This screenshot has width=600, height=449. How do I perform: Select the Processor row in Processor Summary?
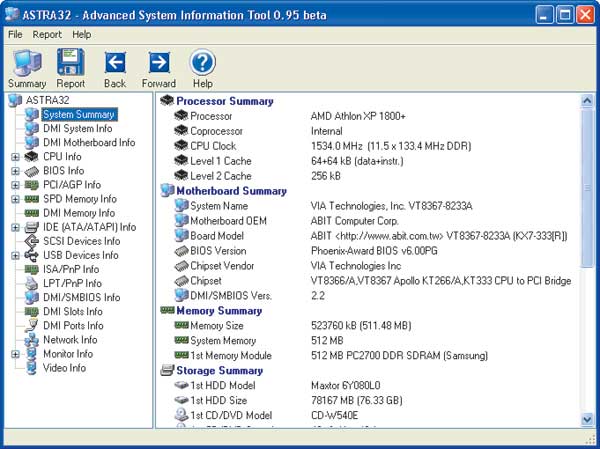210,116
